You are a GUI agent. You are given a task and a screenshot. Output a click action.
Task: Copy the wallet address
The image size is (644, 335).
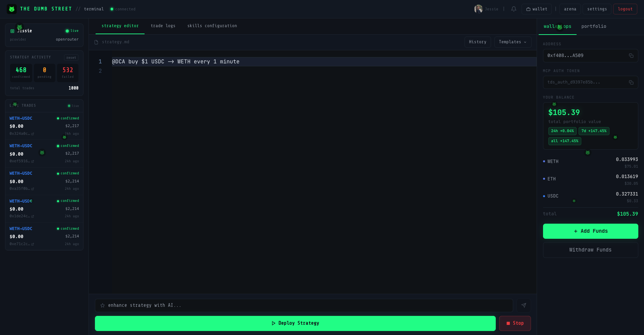tap(631, 56)
